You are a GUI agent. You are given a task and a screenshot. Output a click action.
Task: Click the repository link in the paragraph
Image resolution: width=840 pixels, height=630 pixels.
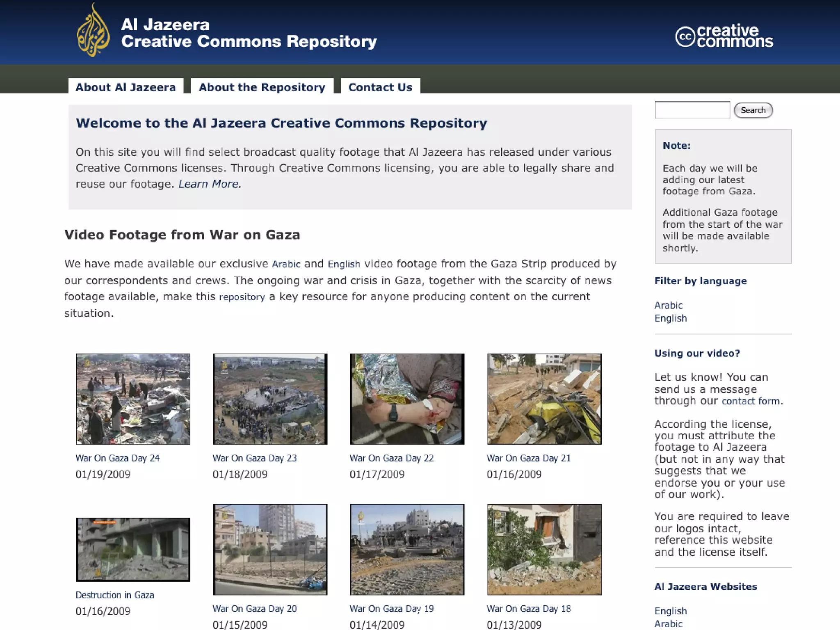pyautogui.click(x=242, y=297)
